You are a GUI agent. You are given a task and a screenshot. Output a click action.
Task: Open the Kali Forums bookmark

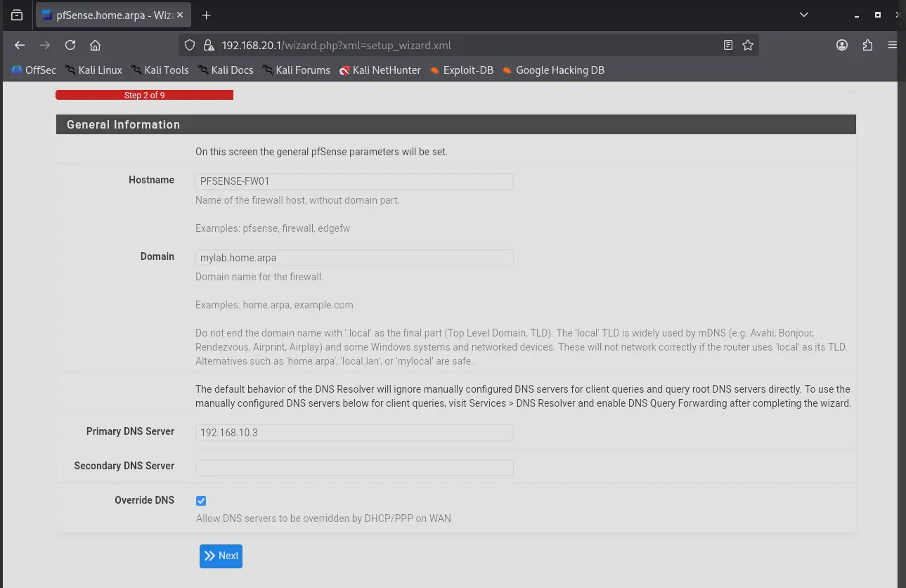click(296, 70)
